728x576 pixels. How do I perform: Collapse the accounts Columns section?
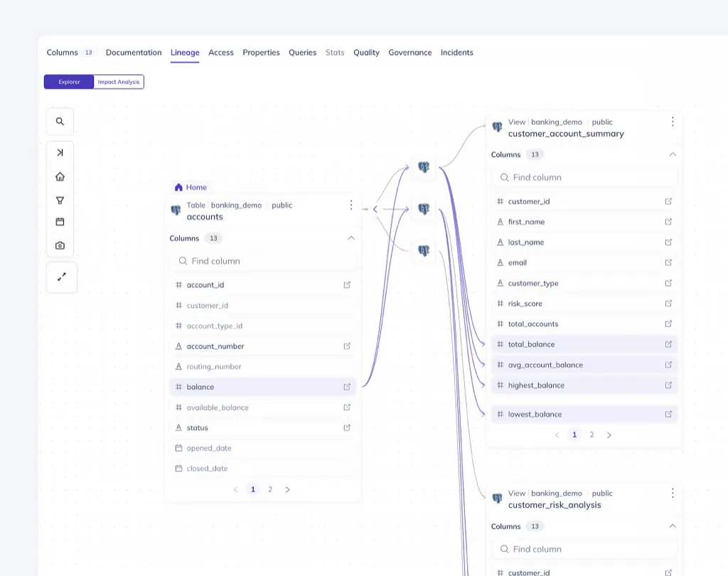tap(350, 238)
